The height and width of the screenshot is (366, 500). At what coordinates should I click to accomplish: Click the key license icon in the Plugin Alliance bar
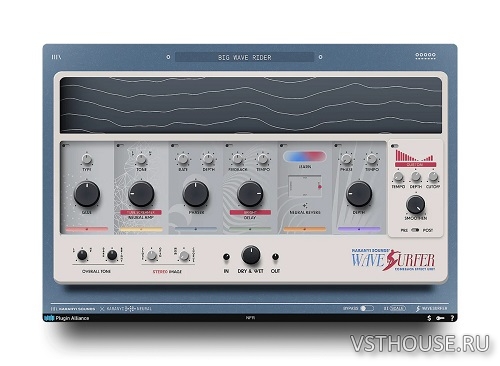(440, 318)
